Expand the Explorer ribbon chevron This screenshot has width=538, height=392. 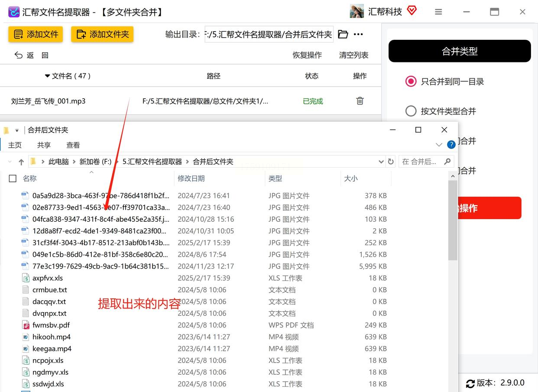click(x=439, y=145)
